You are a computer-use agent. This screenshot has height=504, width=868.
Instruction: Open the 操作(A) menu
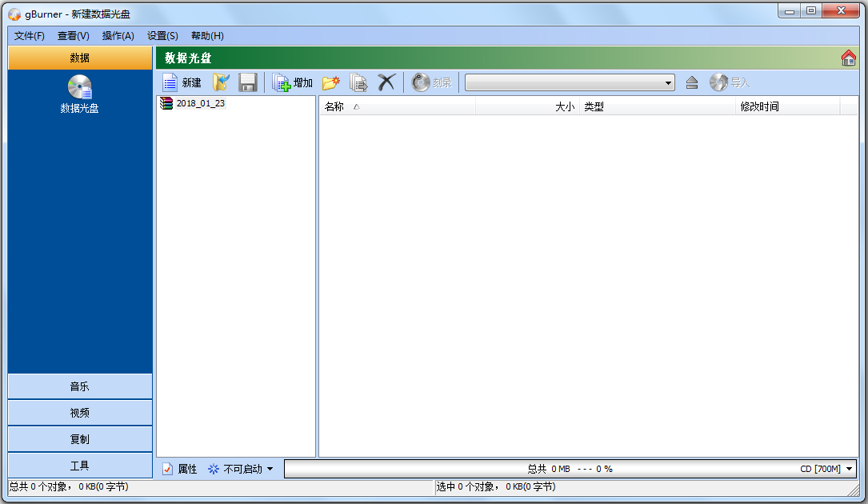pyautogui.click(x=118, y=36)
